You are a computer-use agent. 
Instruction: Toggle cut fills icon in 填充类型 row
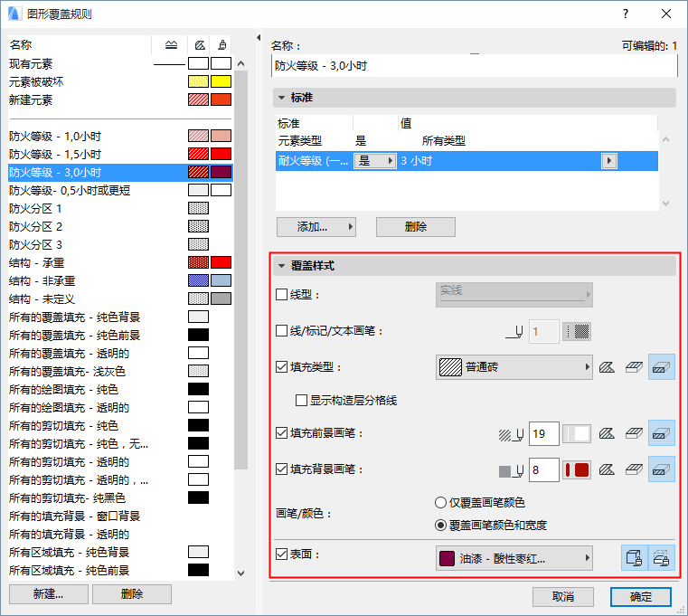[x=661, y=367]
